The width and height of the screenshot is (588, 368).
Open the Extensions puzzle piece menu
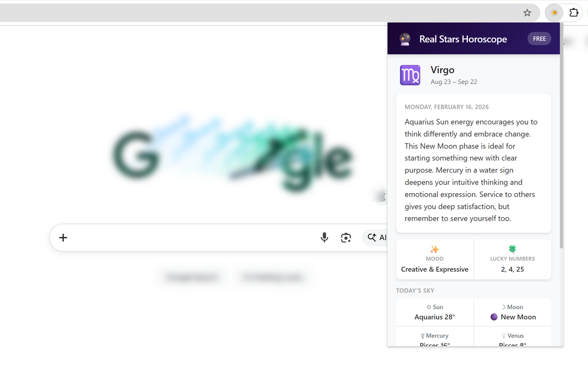pyautogui.click(x=574, y=13)
